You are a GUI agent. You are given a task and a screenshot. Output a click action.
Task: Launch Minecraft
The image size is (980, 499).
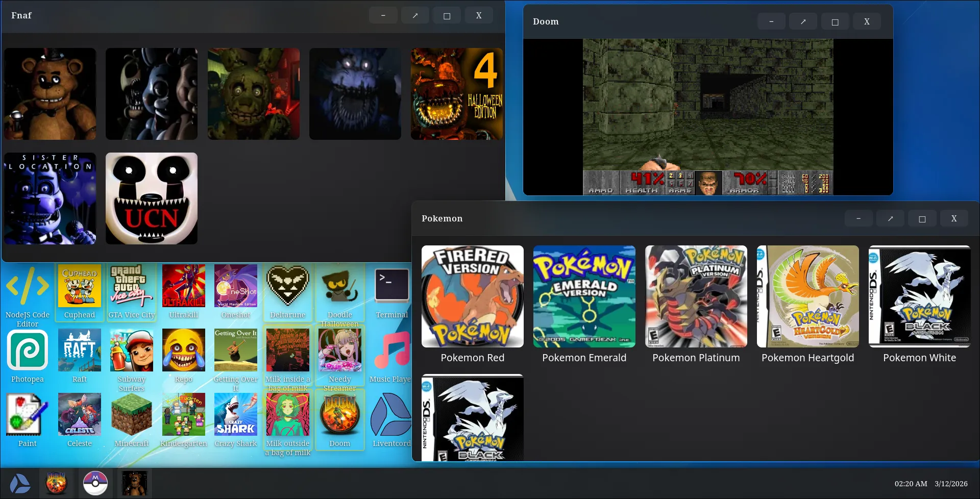131,414
